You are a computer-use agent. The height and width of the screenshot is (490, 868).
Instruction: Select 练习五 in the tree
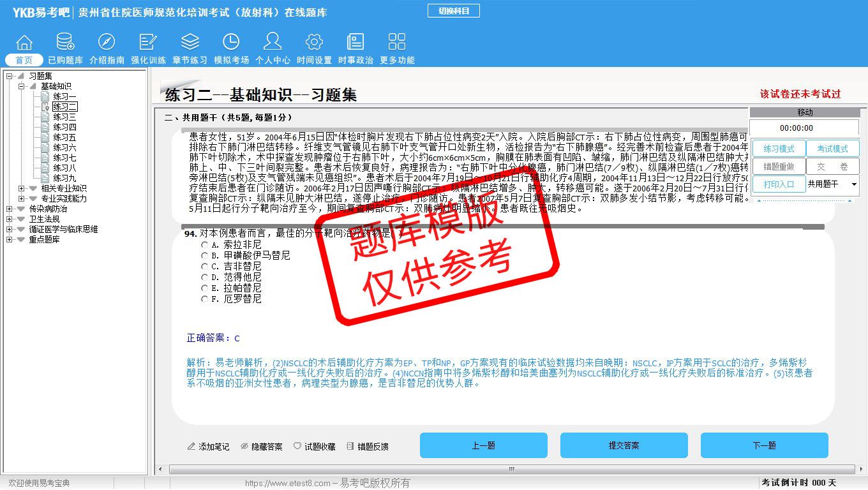pyautogui.click(x=64, y=137)
